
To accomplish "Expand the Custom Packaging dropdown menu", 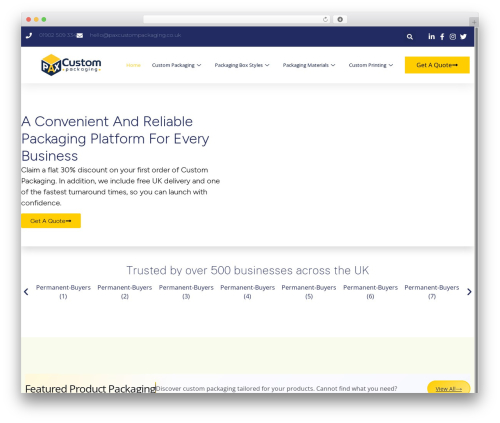I will (x=176, y=65).
